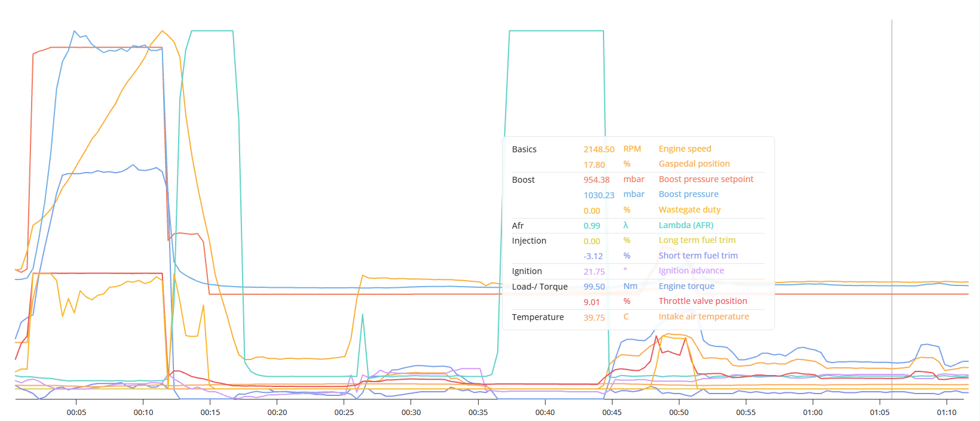Click the 00:50 time axis label
Viewport: 980px width, 421px height.
tap(679, 413)
